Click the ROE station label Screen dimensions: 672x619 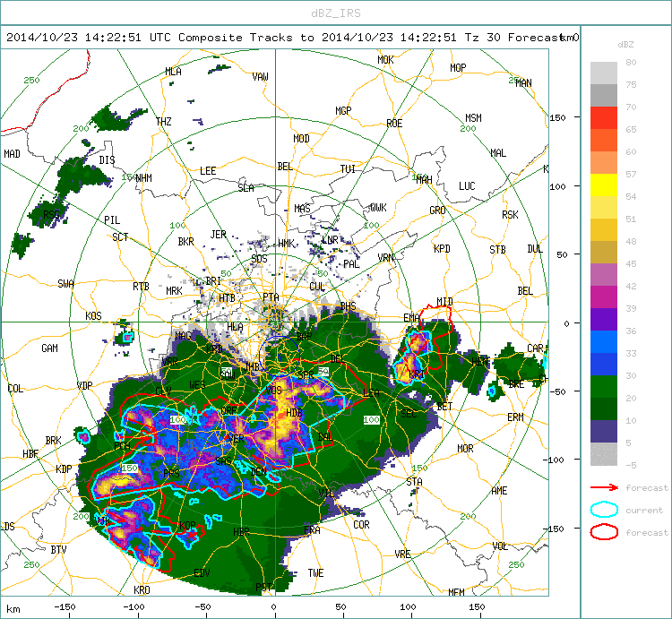(394, 124)
